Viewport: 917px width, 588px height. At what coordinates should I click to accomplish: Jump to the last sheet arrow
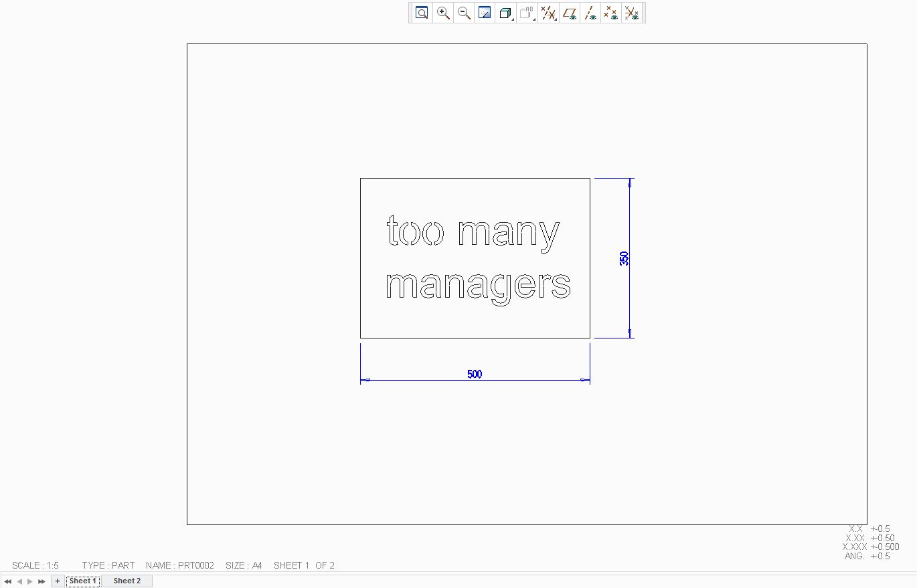[41, 581]
